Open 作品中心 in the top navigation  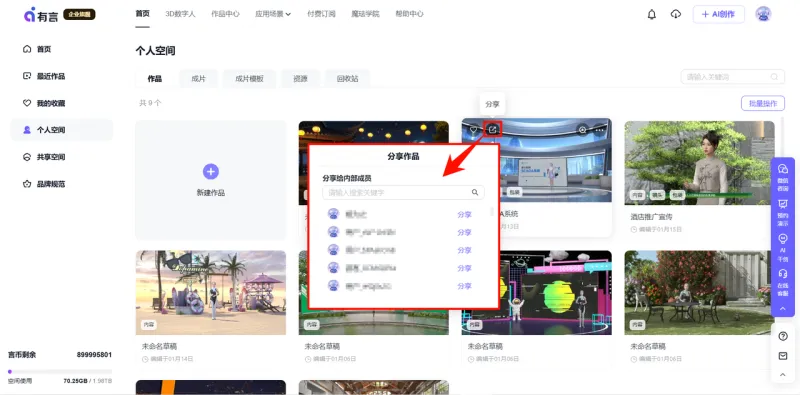click(225, 14)
